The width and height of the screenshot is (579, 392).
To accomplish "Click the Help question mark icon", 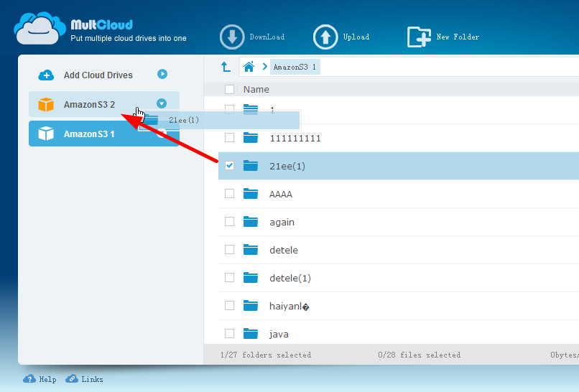I will point(29,379).
